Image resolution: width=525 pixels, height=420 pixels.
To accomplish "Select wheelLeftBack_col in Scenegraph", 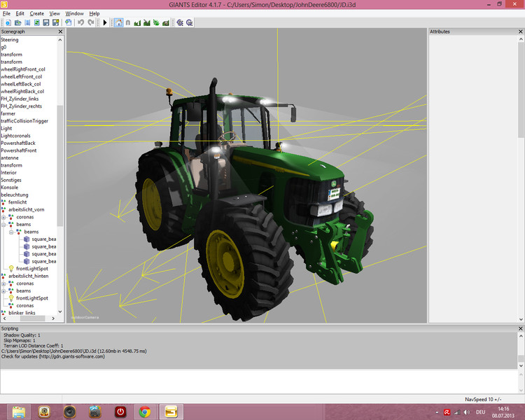I will (21, 84).
